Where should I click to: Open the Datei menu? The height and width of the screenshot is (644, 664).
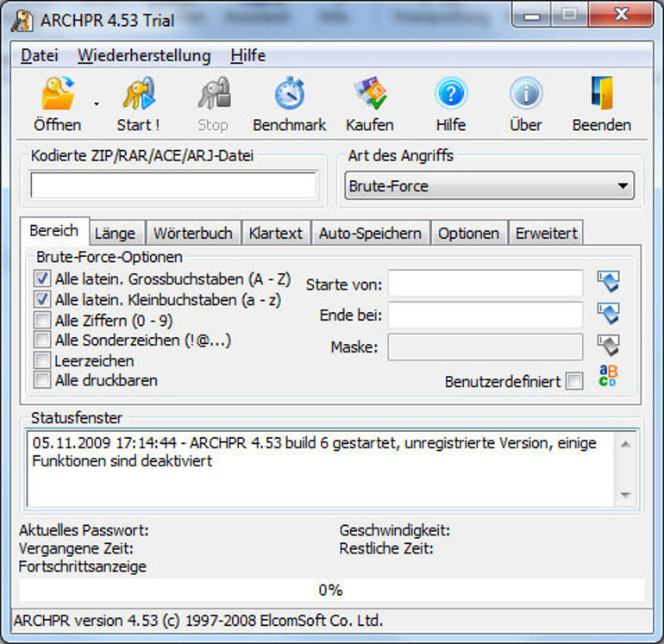click(x=40, y=55)
